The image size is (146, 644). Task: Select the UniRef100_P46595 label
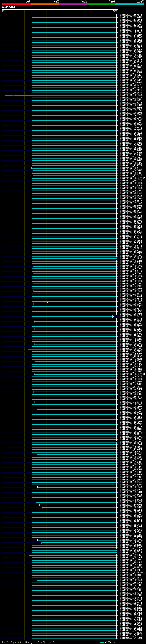coord(131,63)
